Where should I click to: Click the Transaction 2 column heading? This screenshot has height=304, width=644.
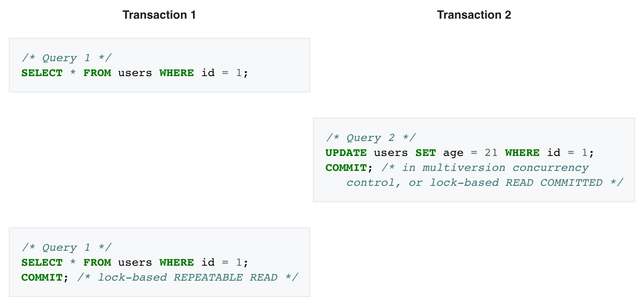click(474, 15)
